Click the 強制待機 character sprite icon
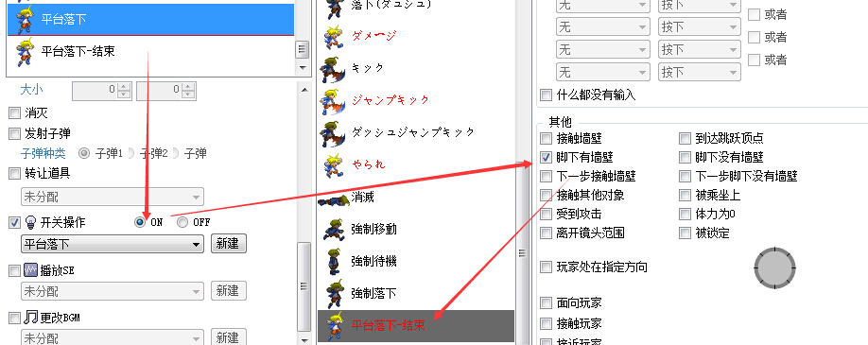Viewport: 868px width, 345px height. coord(334,261)
